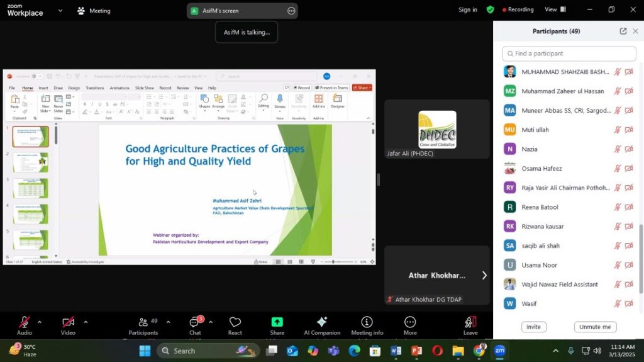644x362 pixels.
Task: Turn on camera with Video button
Action: (68, 322)
